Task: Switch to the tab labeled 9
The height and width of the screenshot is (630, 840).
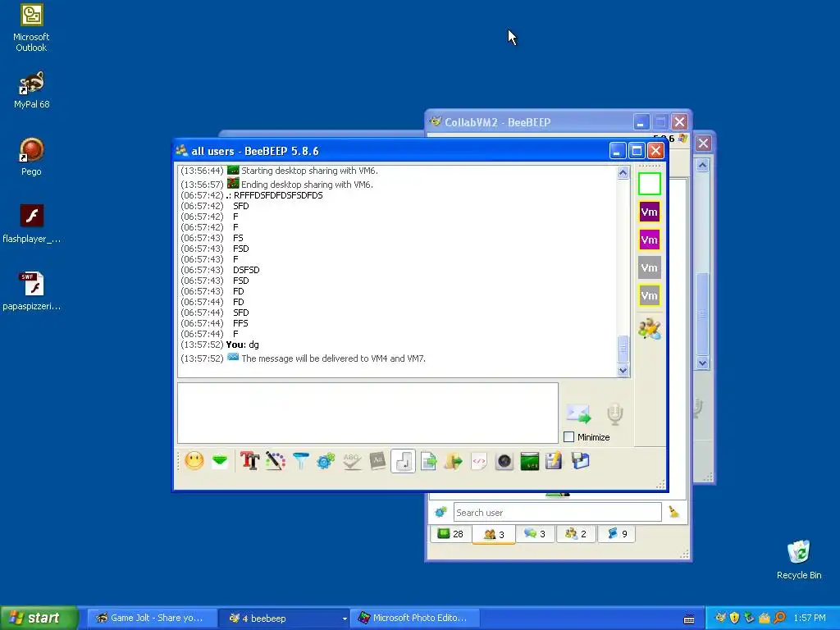Action: coord(617,533)
